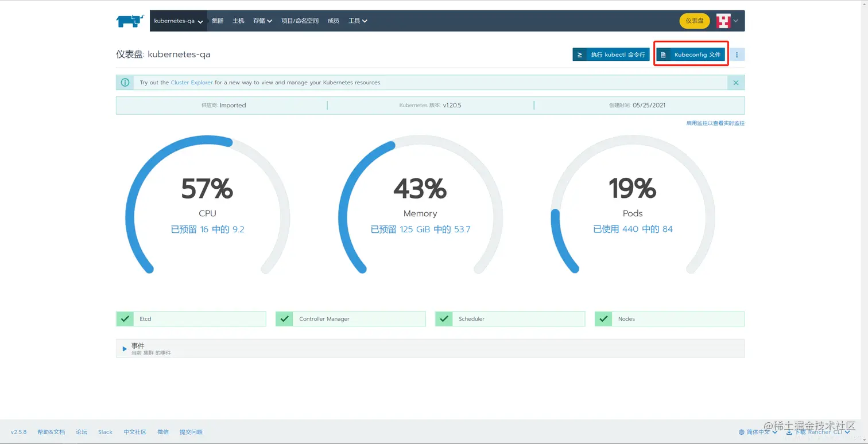Screen dimensions: 868x444
Task: Click the Nodes component label
Action: (x=626, y=319)
